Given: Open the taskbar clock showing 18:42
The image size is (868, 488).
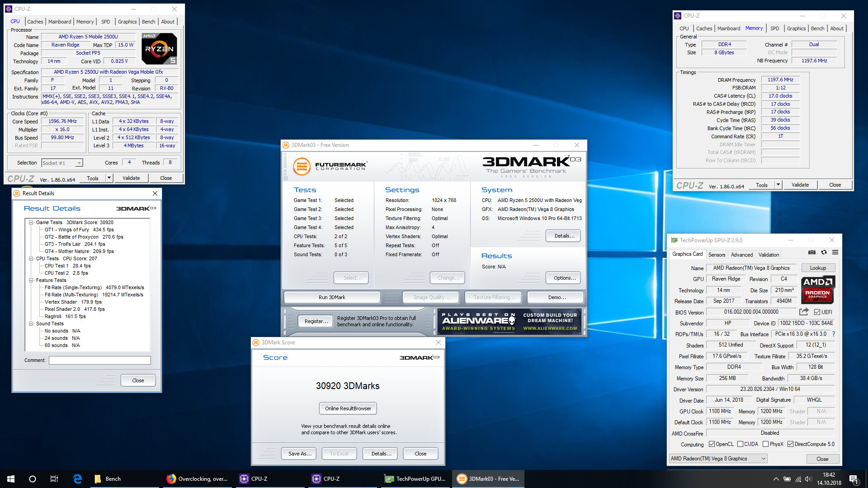Looking at the screenshot, I should point(829,479).
